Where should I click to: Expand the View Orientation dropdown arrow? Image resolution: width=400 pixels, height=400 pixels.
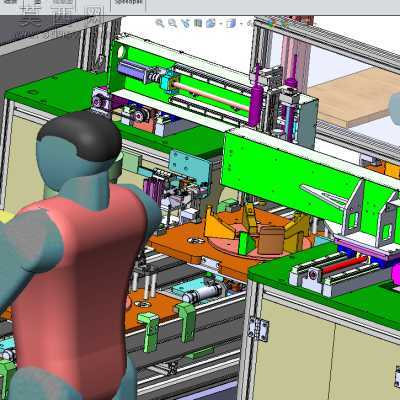pos(221,23)
